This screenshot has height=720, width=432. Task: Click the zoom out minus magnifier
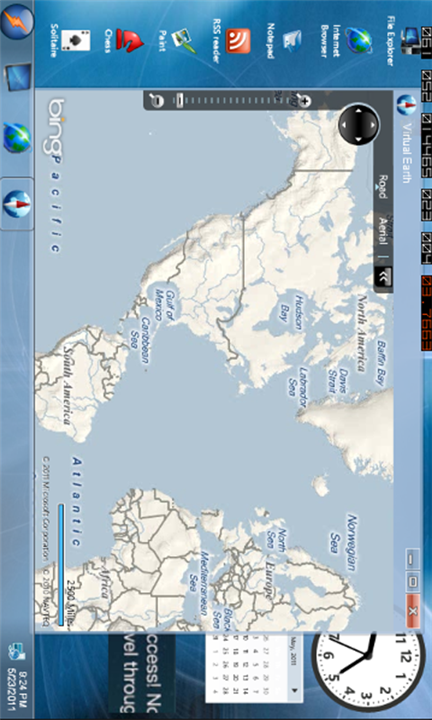coord(157,100)
